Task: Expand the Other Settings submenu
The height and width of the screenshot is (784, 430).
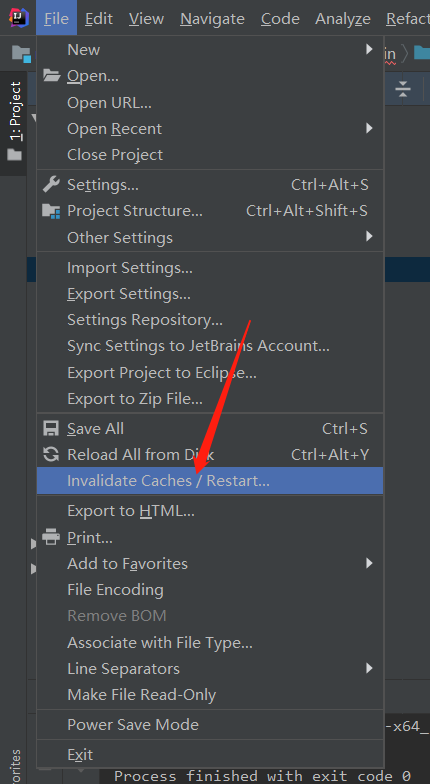Action: tap(210, 237)
